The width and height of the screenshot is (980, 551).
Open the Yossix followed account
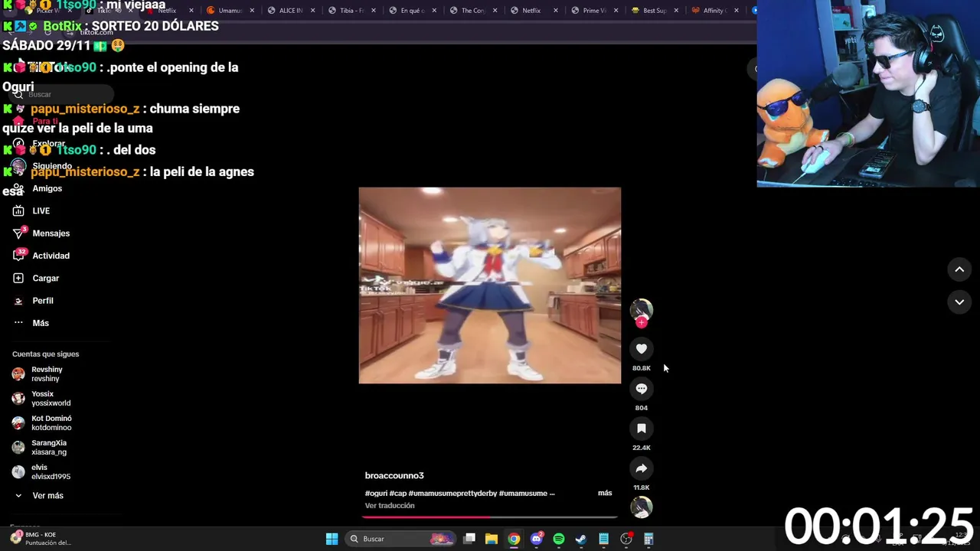tap(42, 399)
